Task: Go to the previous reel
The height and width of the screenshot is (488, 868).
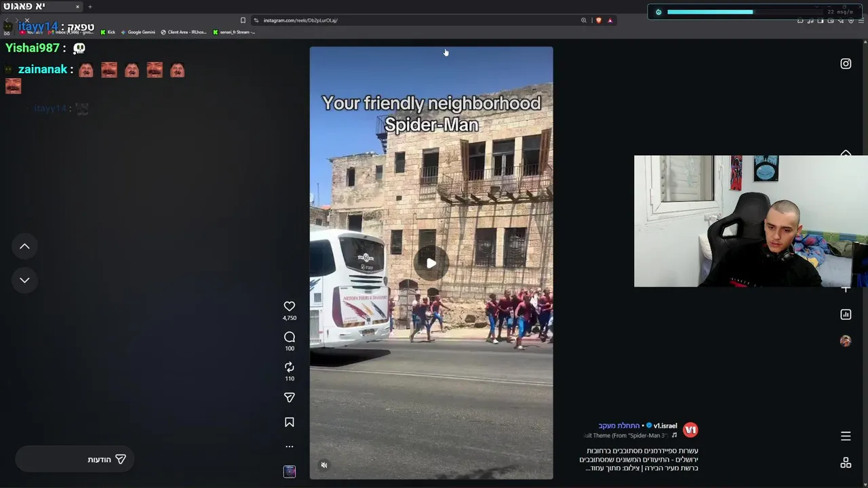Action: tap(24, 247)
